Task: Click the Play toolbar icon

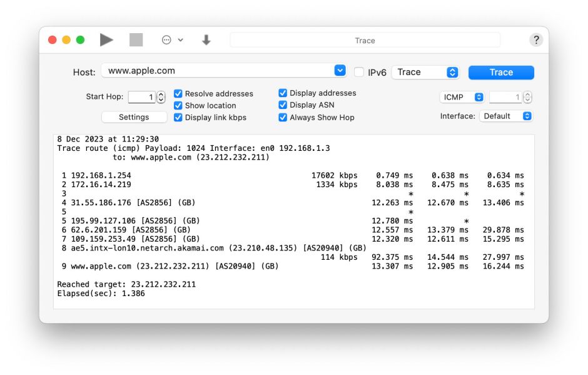Action: (x=106, y=40)
